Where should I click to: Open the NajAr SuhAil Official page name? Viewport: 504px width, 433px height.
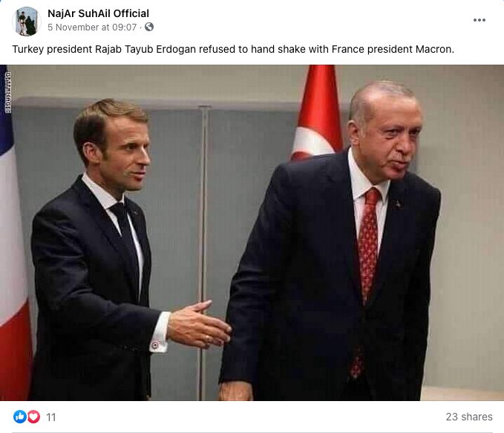pos(99,13)
